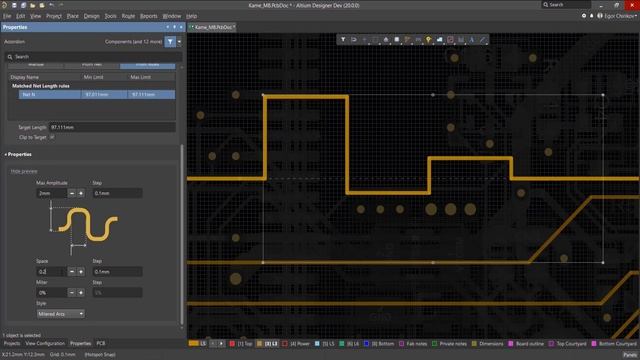
Task: Increase Space value with the plus stepper
Action: 81,271
